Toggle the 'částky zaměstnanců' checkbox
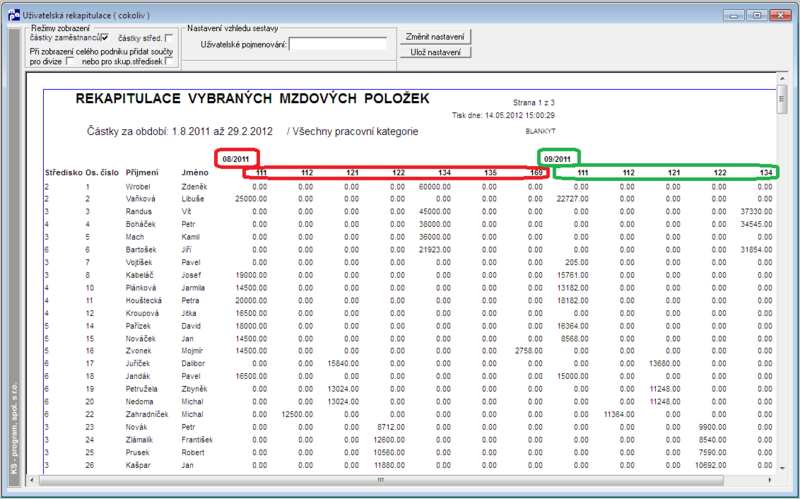Screen dimensions: 800x499 pyautogui.click(x=105, y=38)
